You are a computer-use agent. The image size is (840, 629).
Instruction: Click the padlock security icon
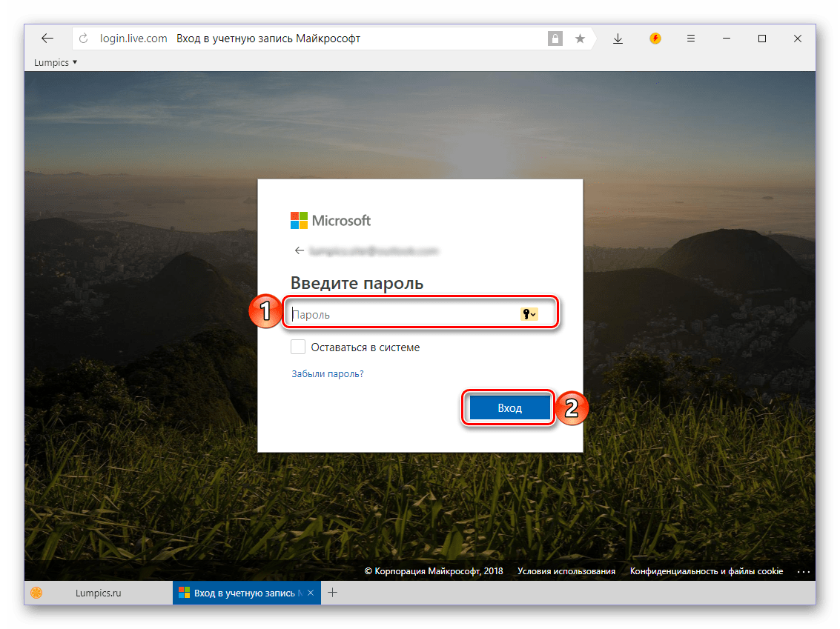coord(555,39)
